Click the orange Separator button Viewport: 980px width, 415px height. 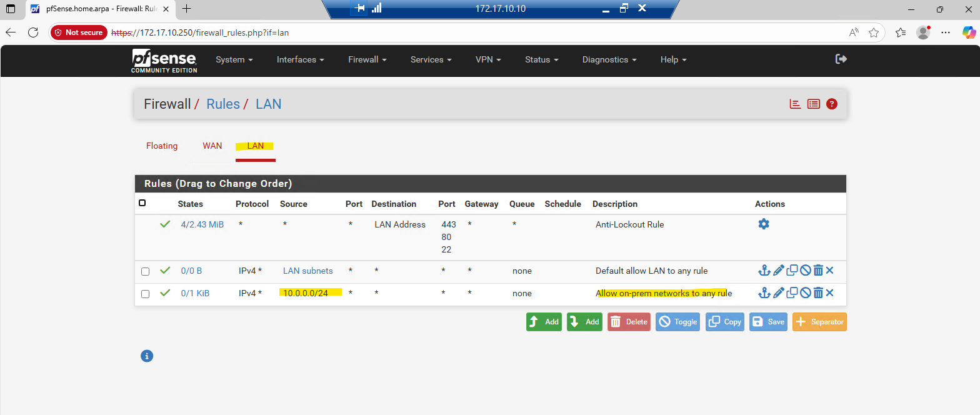(x=819, y=322)
